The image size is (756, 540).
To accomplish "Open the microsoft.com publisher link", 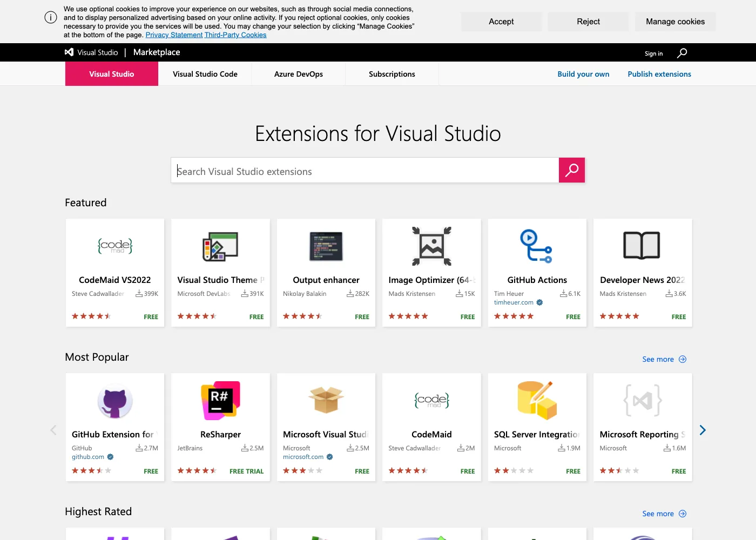I will click(303, 457).
